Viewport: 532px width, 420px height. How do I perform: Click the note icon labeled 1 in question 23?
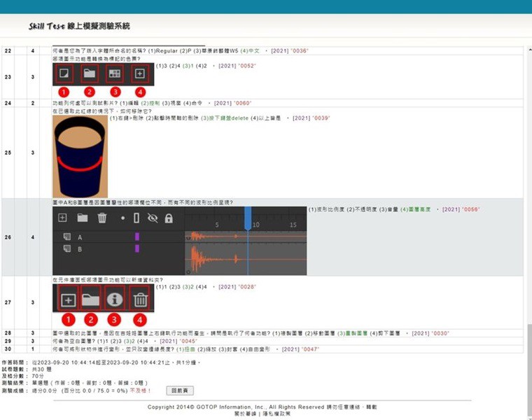coord(64,73)
